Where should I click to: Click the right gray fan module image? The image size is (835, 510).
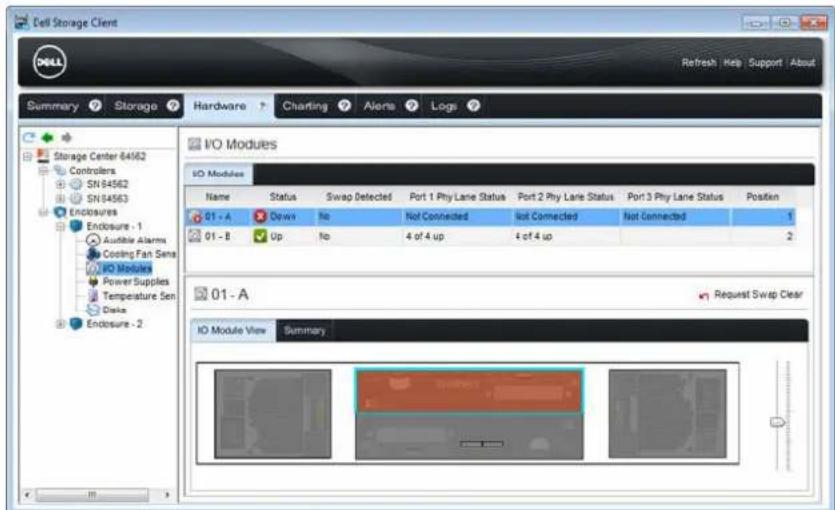click(x=667, y=414)
